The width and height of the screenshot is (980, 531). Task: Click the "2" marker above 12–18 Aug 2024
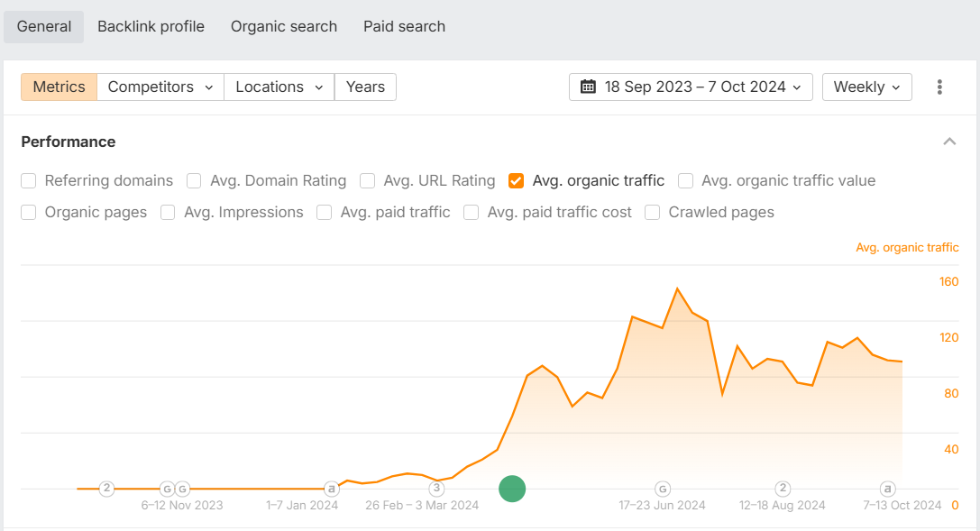[x=783, y=489]
